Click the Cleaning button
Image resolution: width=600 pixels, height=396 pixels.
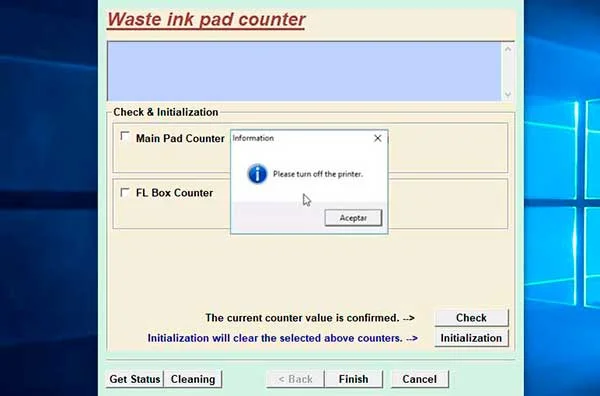click(193, 379)
